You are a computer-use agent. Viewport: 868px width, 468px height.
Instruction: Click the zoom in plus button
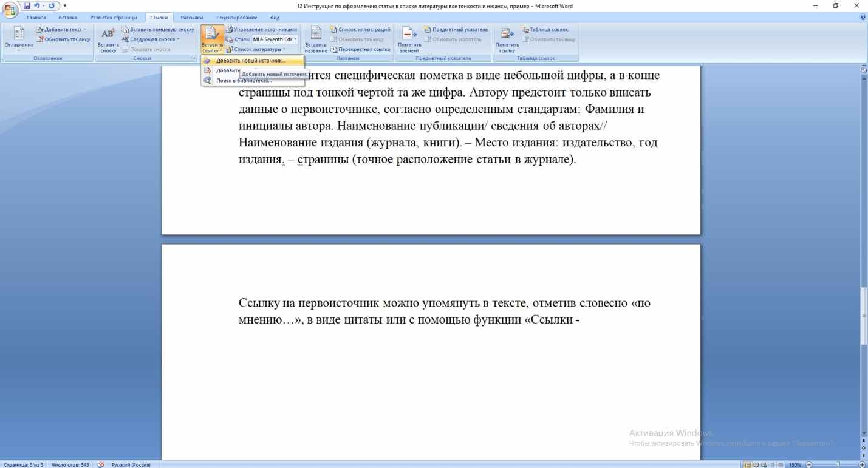862,464
